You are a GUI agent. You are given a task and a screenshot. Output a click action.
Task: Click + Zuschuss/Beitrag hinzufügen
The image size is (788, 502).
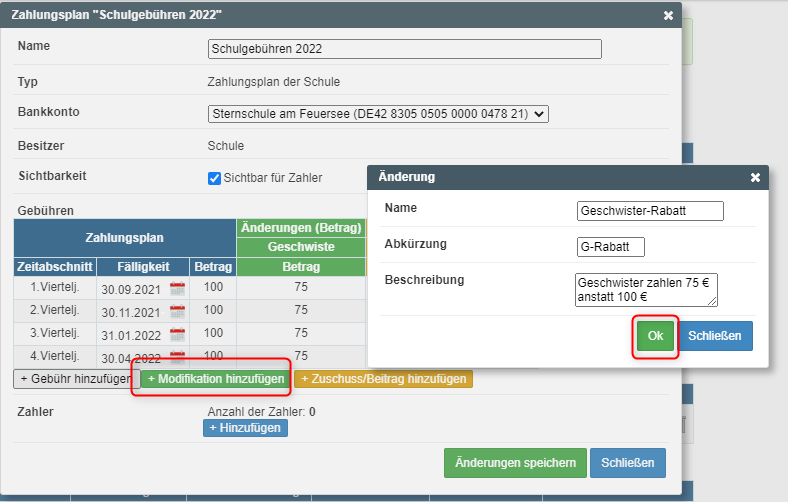click(x=383, y=379)
